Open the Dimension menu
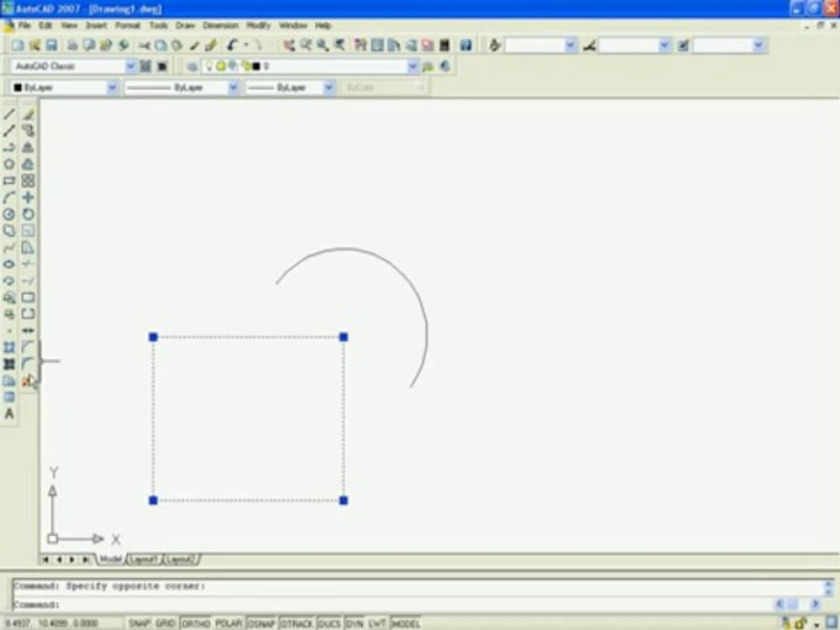 pos(220,25)
